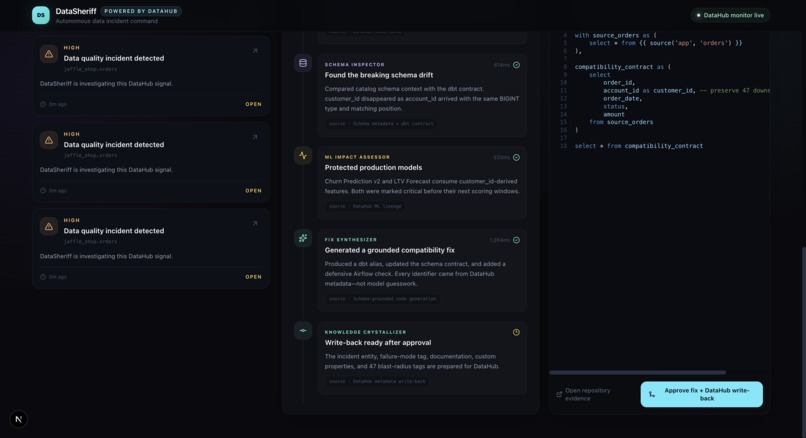Image resolution: width=806 pixels, height=438 pixels.
Task: Click the 'compatibility_contract as (' code line
Action: (x=622, y=67)
